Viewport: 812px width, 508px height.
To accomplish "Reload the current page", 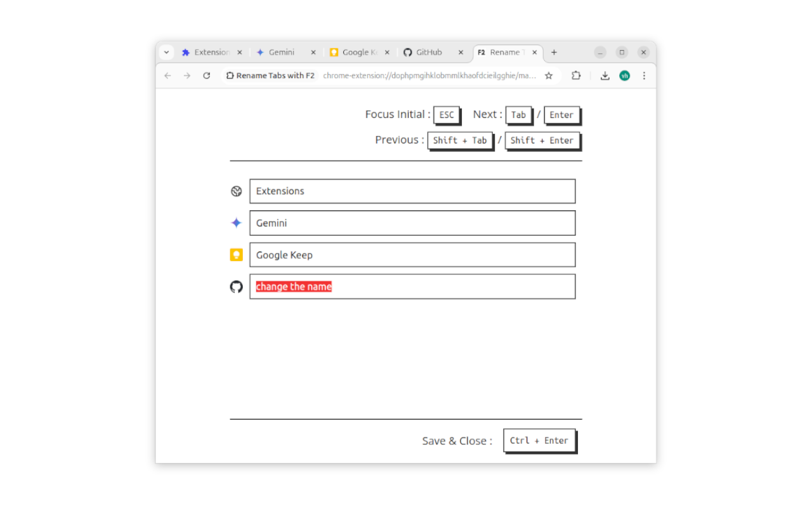I will coord(206,76).
